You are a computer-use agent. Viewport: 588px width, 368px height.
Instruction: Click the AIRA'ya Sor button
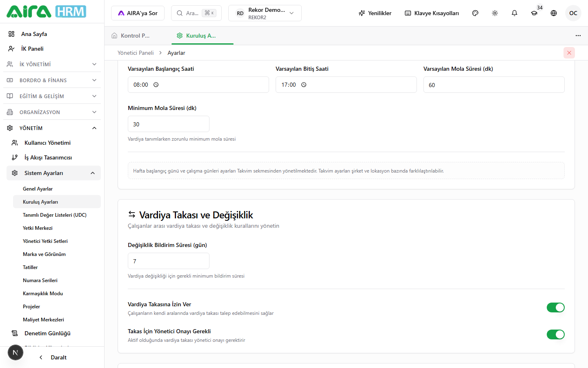138,13
